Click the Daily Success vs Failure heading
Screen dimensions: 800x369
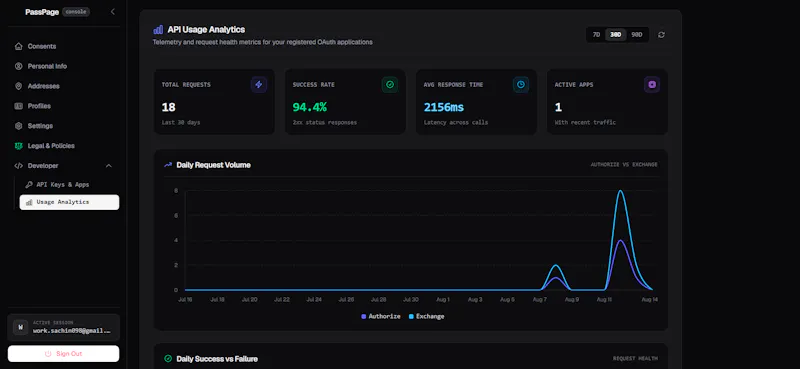click(217, 359)
